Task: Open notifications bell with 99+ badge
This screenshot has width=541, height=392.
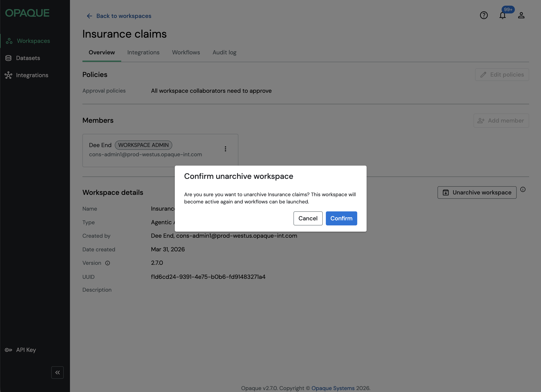Action: pyautogui.click(x=502, y=16)
